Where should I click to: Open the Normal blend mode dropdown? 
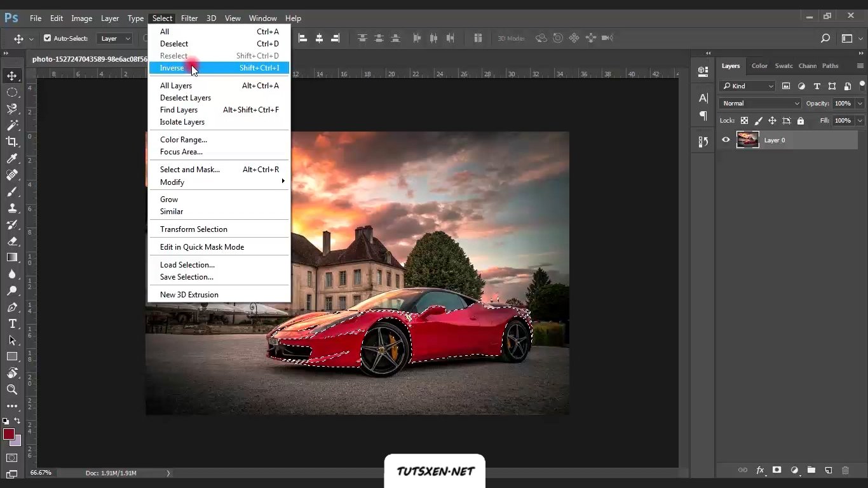(x=760, y=103)
